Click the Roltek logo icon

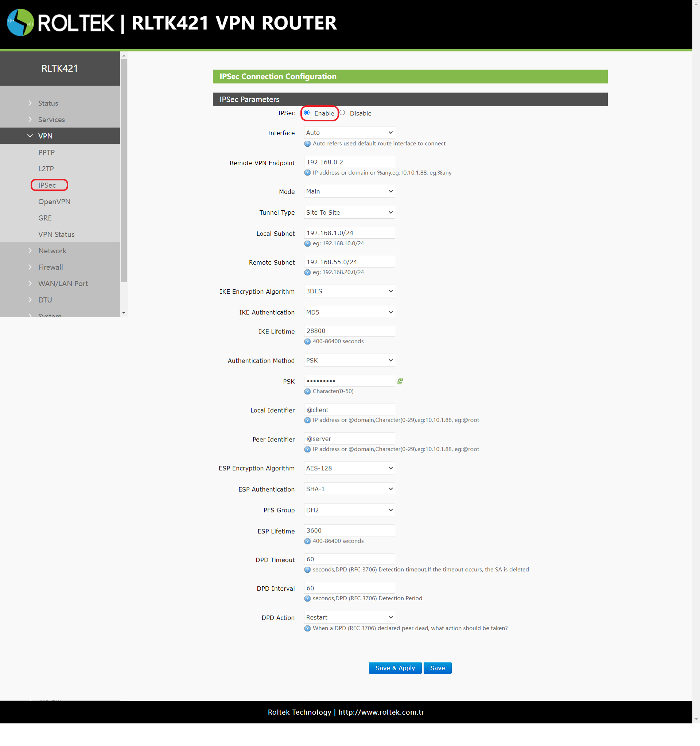(21, 23)
